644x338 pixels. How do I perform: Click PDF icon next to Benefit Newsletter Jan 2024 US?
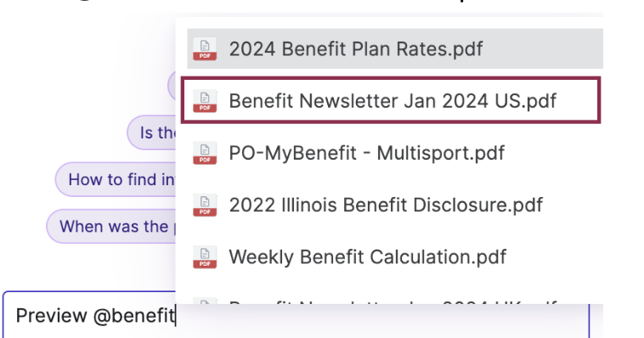click(205, 101)
